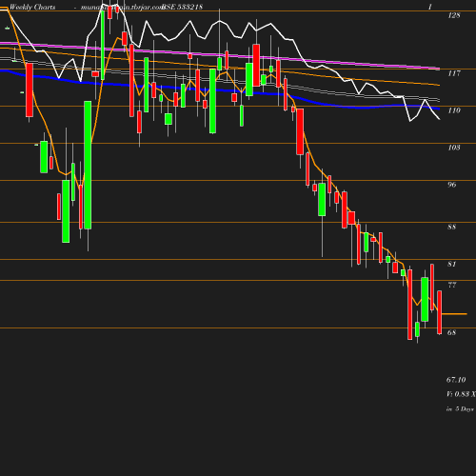Select the 128 price axis label
The image size is (476, 476).
coord(454,15)
